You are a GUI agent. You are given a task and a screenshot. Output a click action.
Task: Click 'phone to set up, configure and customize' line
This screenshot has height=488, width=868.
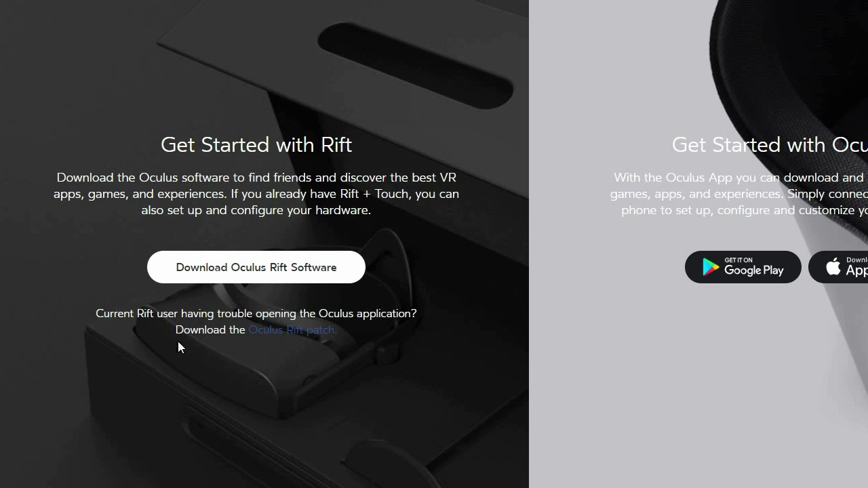[745, 210]
